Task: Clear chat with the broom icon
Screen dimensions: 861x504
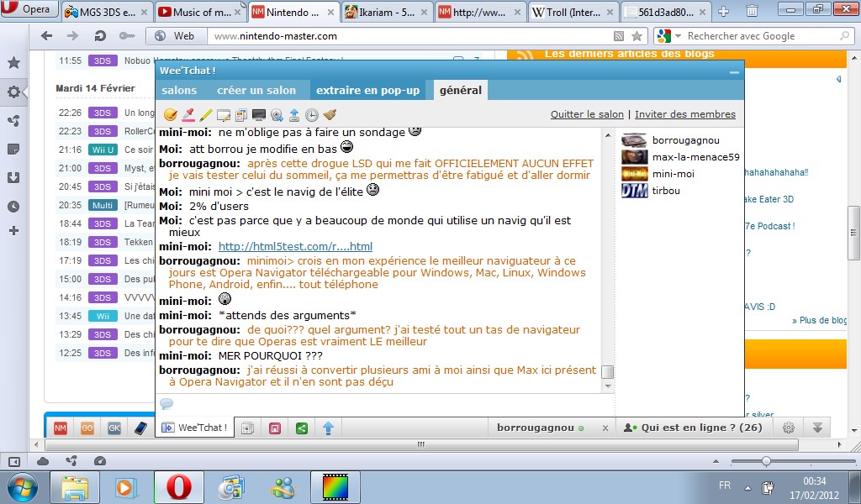Action: click(x=330, y=114)
